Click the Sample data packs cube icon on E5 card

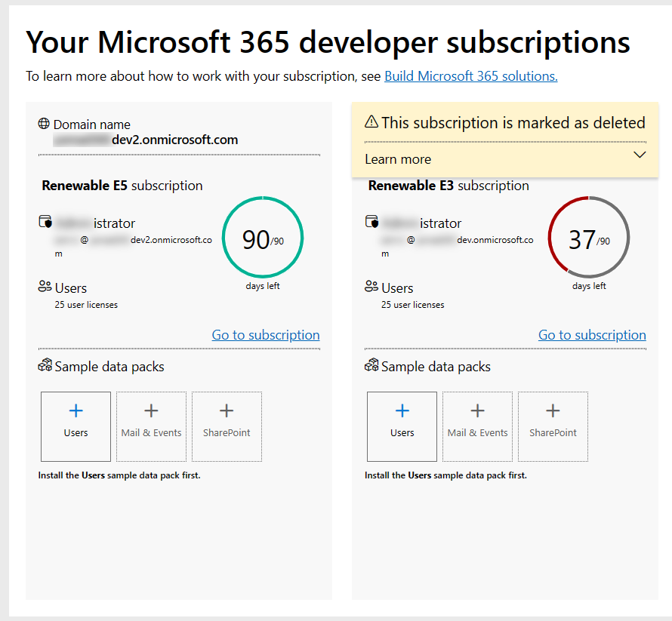point(45,365)
